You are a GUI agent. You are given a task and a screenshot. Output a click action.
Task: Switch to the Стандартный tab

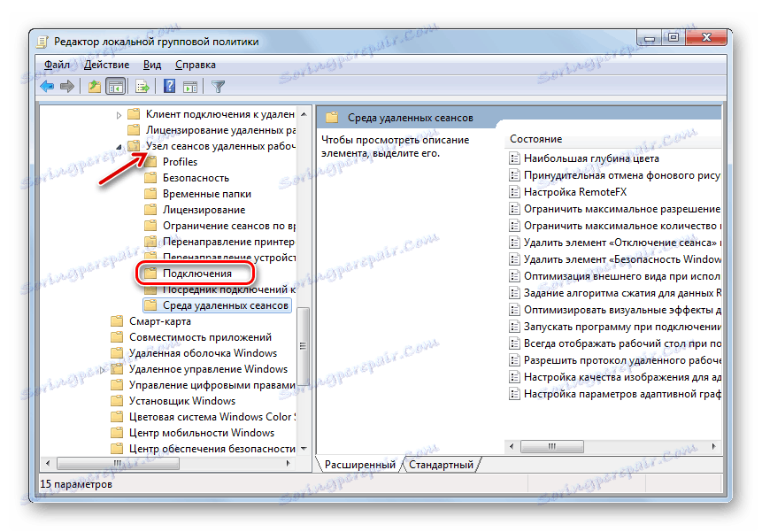(441, 465)
